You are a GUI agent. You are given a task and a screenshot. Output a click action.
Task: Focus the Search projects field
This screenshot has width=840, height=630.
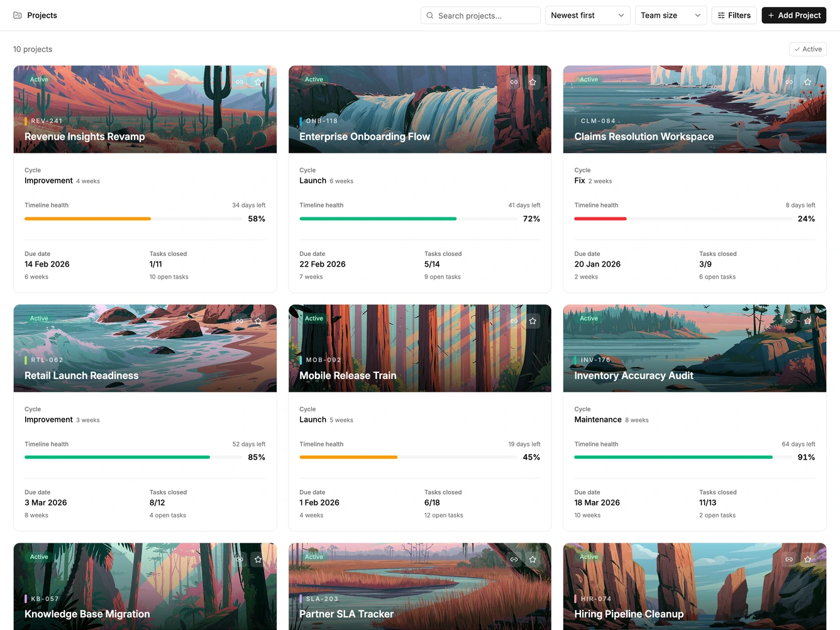pos(480,16)
